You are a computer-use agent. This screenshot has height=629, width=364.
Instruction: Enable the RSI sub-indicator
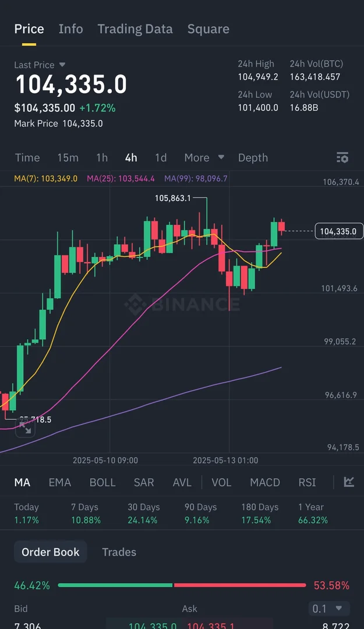[307, 482]
